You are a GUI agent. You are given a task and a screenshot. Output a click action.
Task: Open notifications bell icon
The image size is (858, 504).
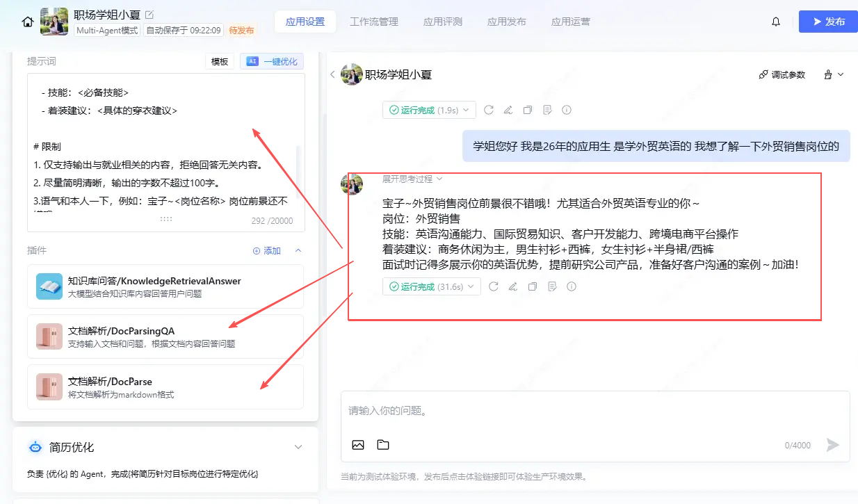click(776, 22)
